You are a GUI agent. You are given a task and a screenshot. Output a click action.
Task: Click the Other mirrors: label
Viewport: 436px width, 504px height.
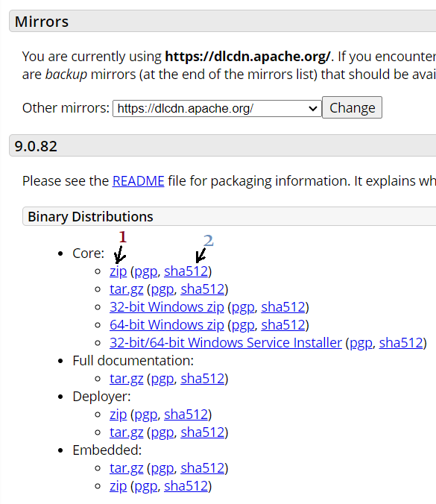66,108
